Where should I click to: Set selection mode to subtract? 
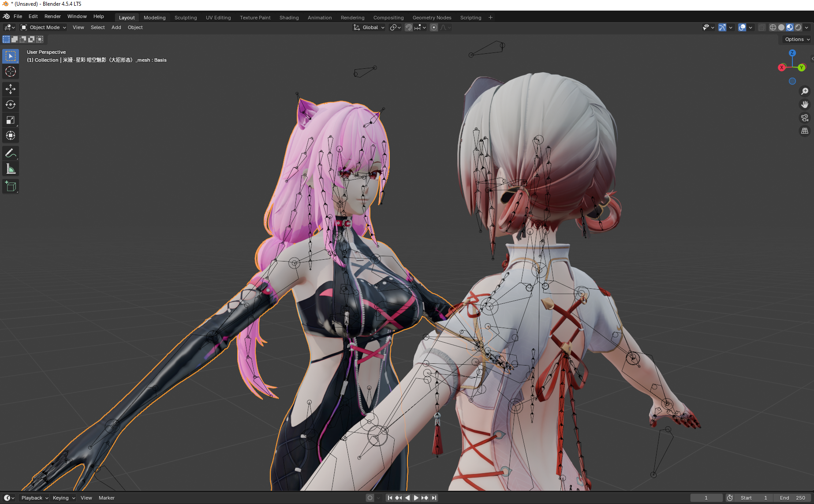click(x=23, y=39)
